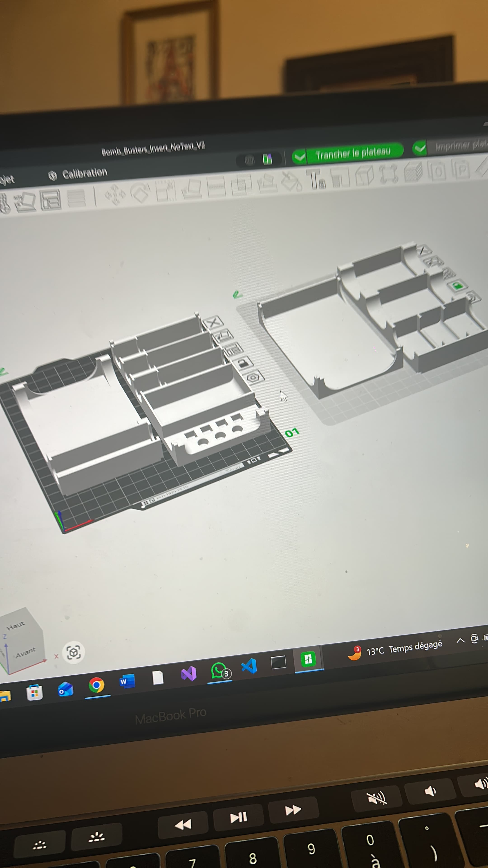Viewport: 488px width, 868px height.
Task: Click the toolbar icon right of Text tool
Action: coord(340,177)
